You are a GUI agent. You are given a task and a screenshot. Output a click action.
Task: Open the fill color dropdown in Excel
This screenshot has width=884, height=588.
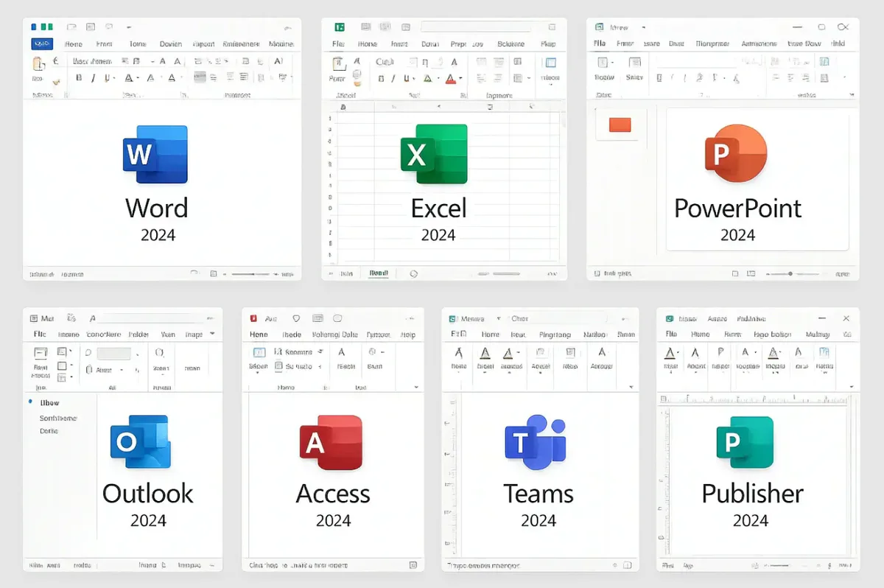pyautogui.click(x=438, y=77)
